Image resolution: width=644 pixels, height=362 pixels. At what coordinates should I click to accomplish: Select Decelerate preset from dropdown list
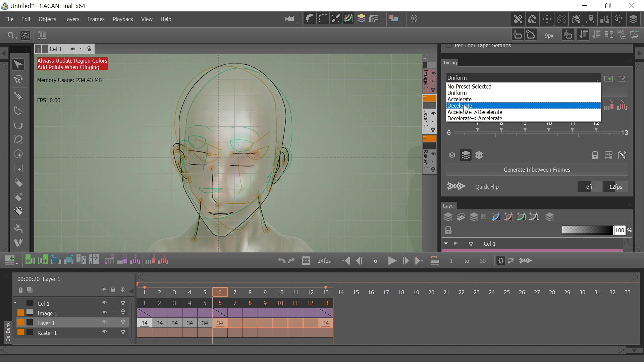pos(459,106)
